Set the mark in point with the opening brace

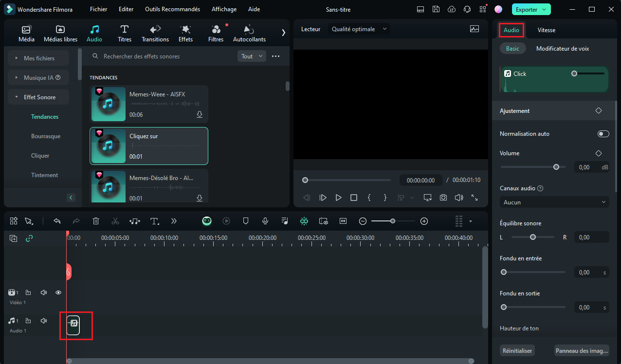pos(369,198)
